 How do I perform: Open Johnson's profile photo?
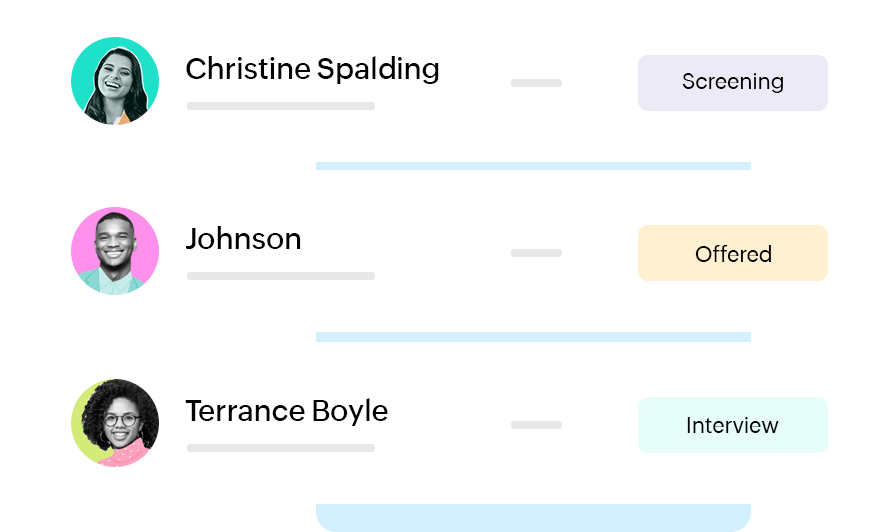coord(115,251)
